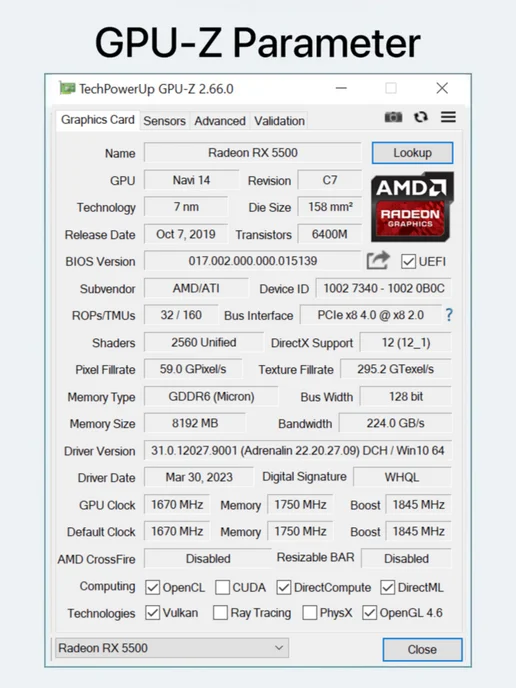
Task: Click the Pixel Fillrate field 59.0 GPixel/s
Action: (x=193, y=369)
